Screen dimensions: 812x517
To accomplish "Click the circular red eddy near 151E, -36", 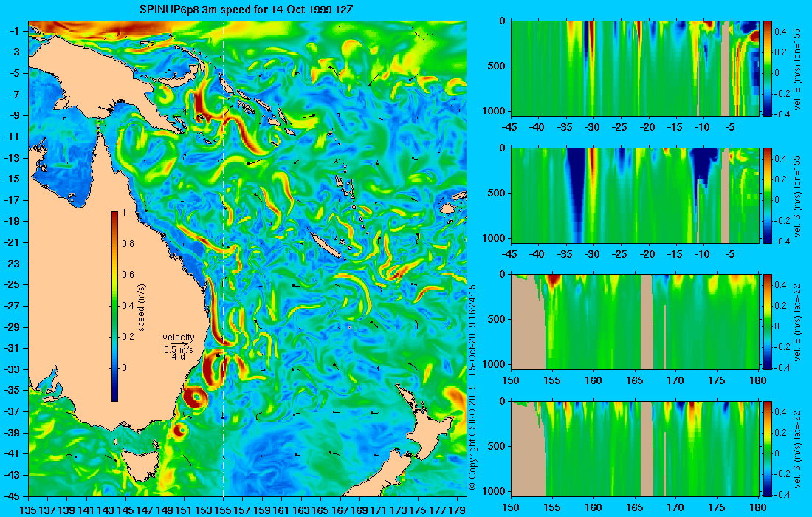I will click(196, 398).
